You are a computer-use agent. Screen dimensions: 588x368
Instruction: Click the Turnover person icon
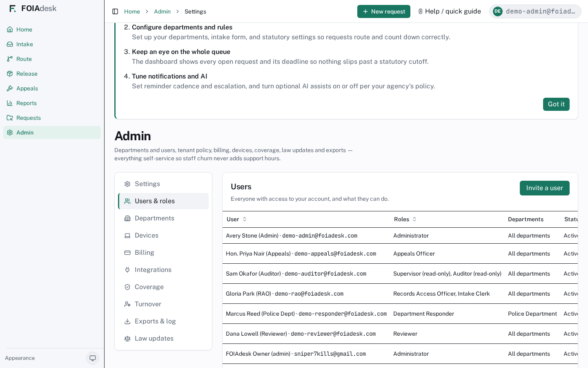tap(127, 304)
